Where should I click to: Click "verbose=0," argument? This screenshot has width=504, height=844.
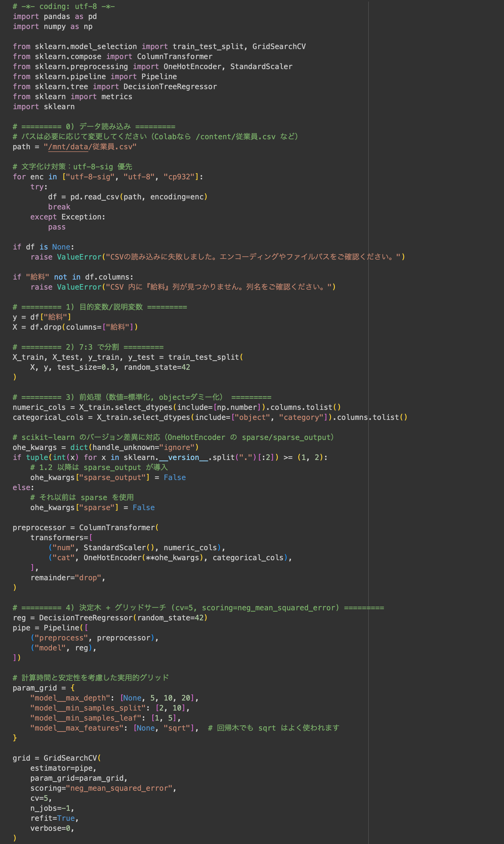pos(52,828)
